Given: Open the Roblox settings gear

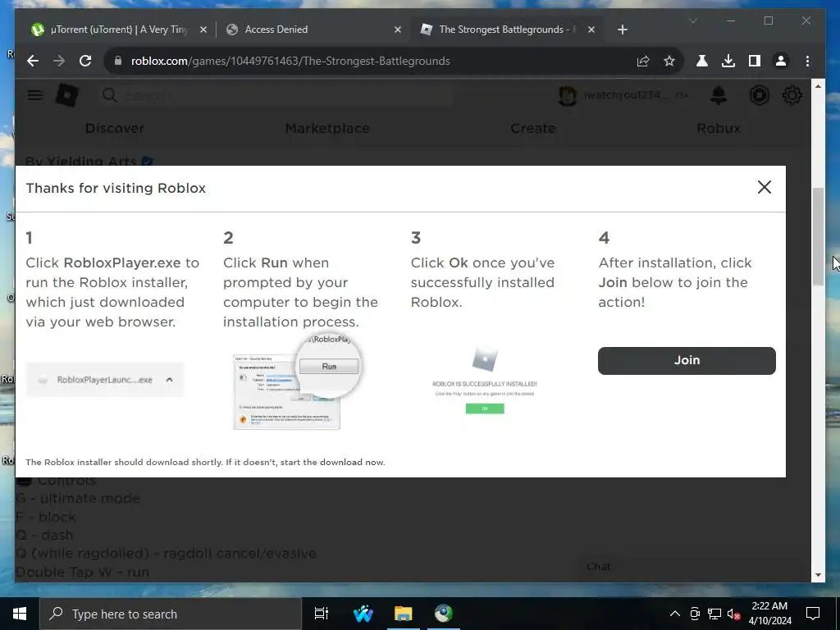Looking at the screenshot, I should pyautogui.click(x=792, y=95).
